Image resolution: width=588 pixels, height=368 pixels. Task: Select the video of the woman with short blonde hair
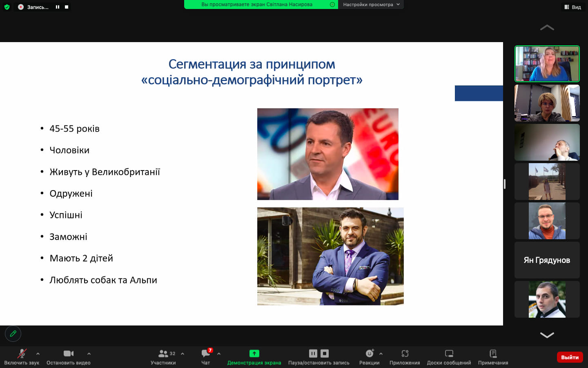(x=547, y=103)
